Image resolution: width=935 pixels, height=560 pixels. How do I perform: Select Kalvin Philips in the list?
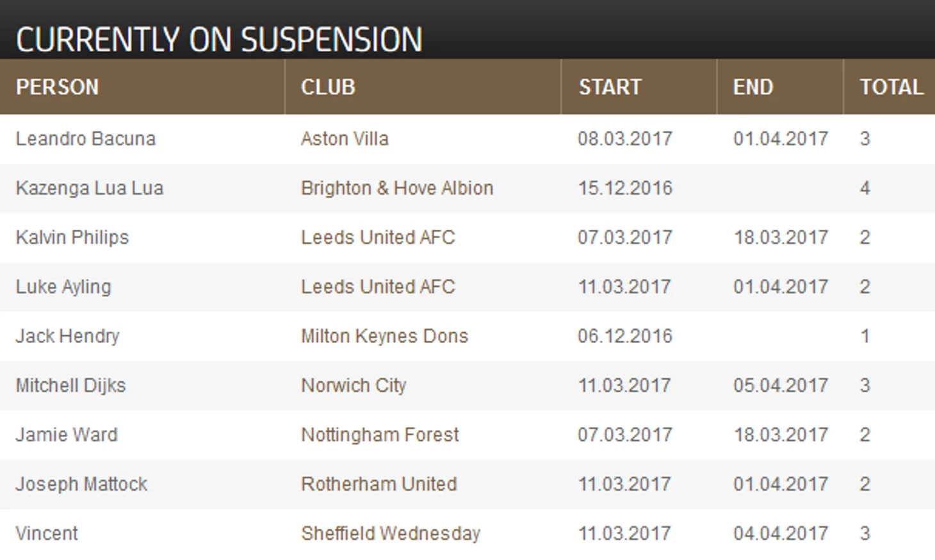(72, 237)
